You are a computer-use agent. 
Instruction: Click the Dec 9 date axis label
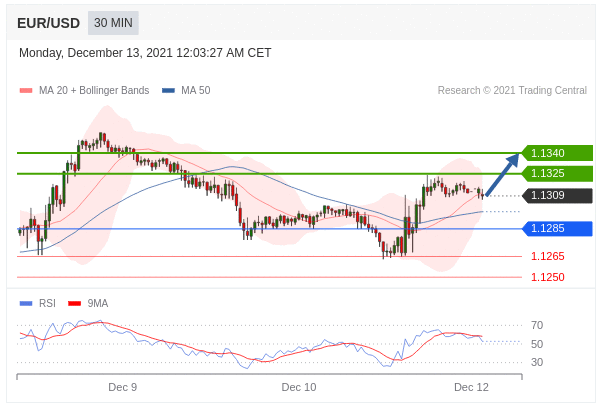click(122, 387)
